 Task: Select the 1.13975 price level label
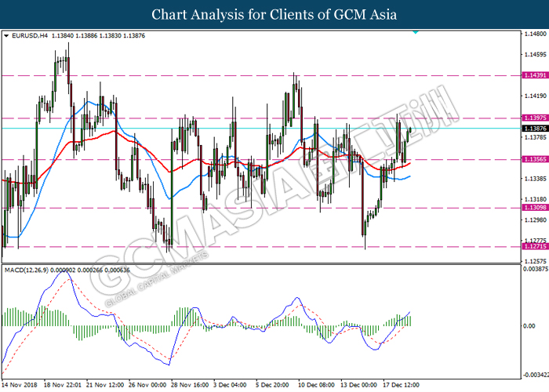[535, 118]
